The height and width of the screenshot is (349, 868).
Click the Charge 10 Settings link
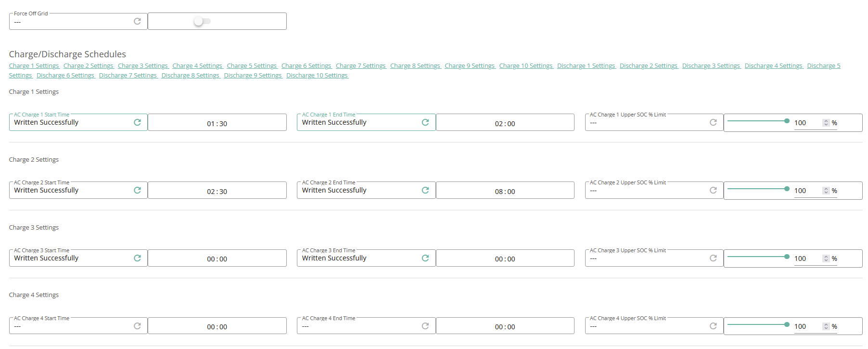coord(526,66)
